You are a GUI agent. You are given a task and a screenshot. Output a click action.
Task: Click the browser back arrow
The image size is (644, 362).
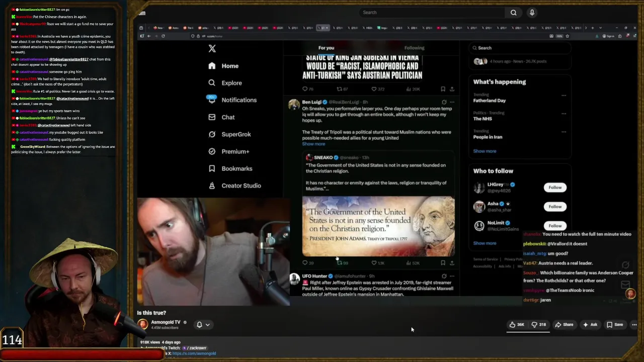point(149,36)
